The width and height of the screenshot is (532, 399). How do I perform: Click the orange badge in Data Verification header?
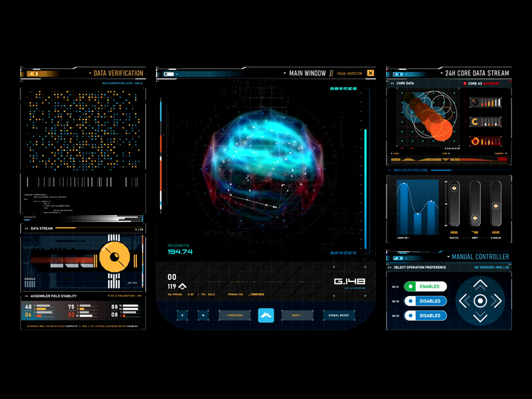(x=32, y=73)
